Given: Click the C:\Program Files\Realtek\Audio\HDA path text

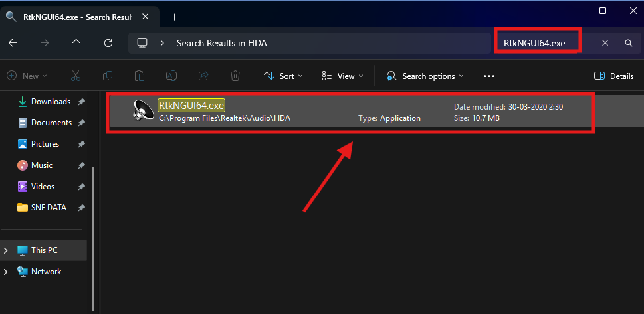Looking at the screenshot, I should 225,118.
